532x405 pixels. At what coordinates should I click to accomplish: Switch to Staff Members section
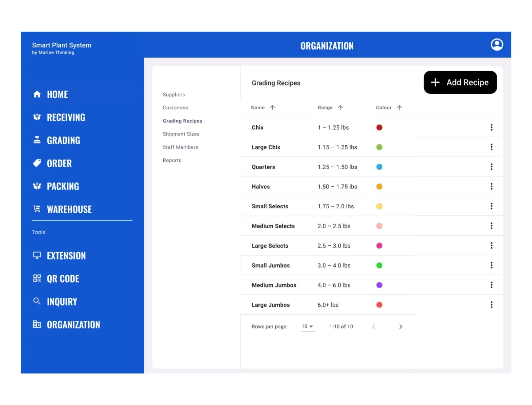point(180,147)
